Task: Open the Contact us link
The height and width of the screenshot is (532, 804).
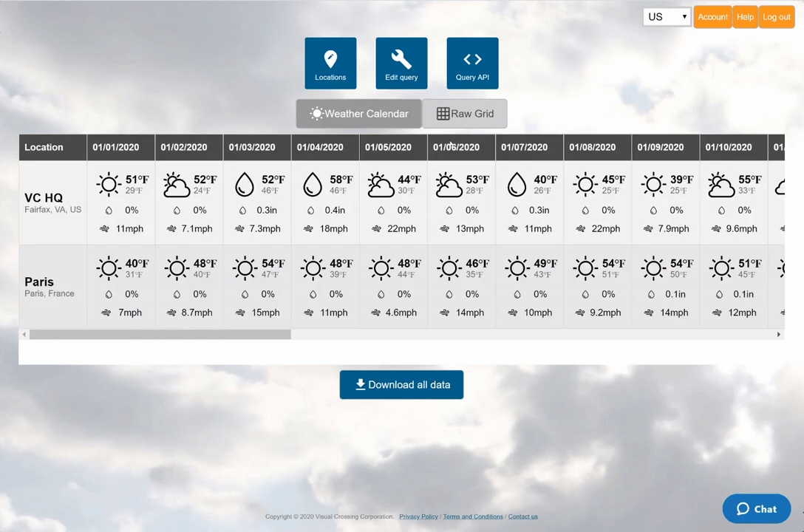Action: (x=522, y=516)
